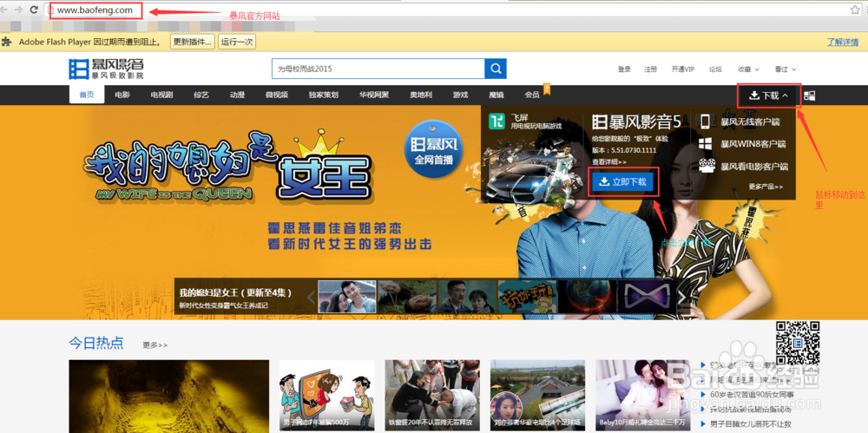Viewport: 868px width, 433px height.
Task: Bookmark the page with the star icon
Action: coord(855,10)
